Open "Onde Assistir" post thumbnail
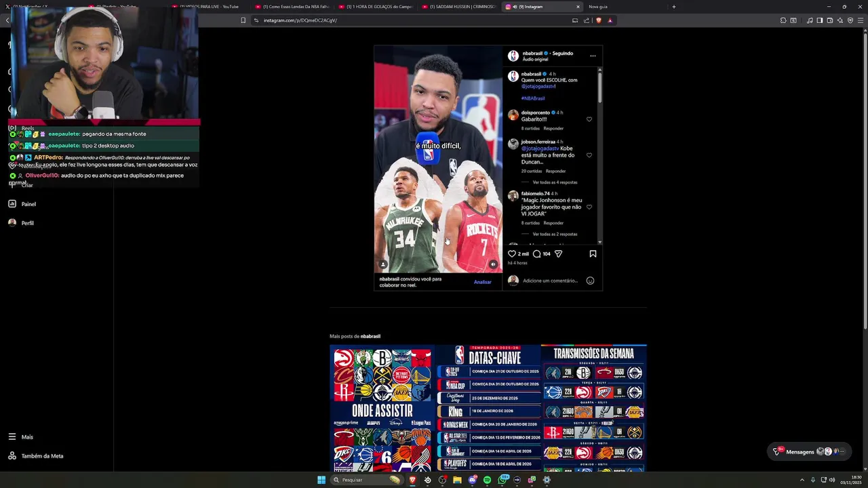The image size is (868, 488). click(382, 408)
